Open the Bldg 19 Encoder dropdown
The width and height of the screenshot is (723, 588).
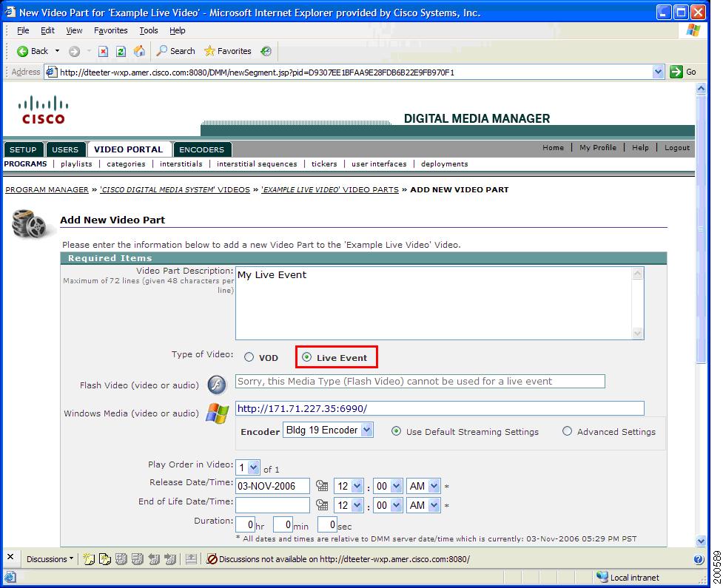[329, 431]
